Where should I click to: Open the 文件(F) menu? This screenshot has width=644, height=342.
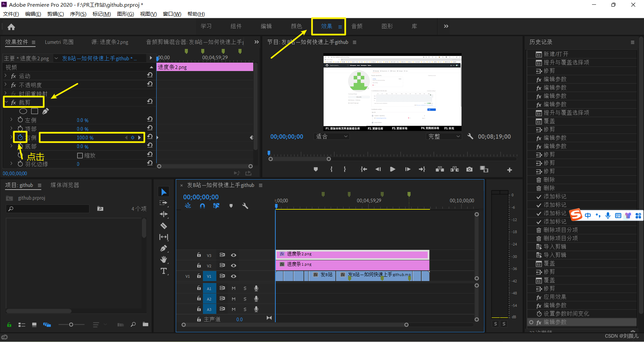[11, 14]
